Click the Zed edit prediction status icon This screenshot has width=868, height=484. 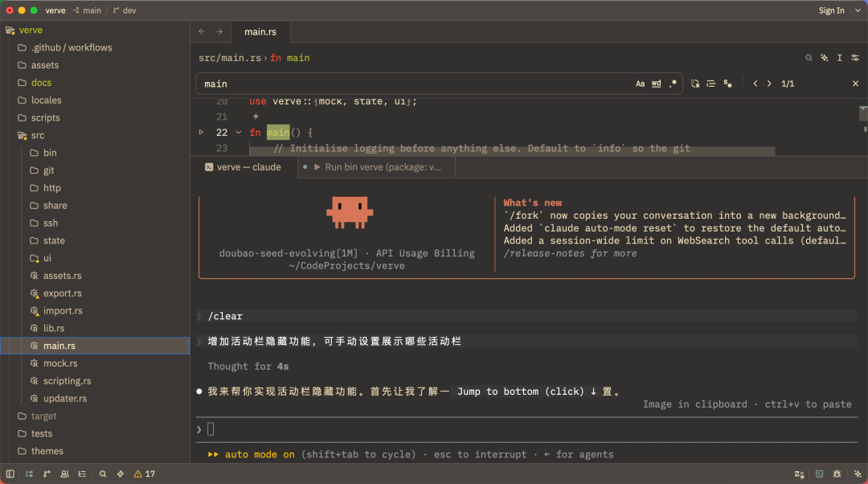coord(799,474)
